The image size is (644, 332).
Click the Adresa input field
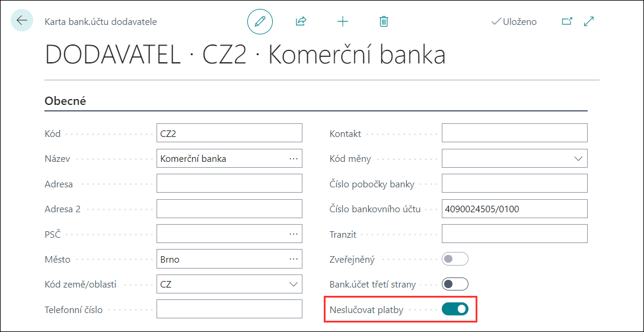tap(229, 183)
